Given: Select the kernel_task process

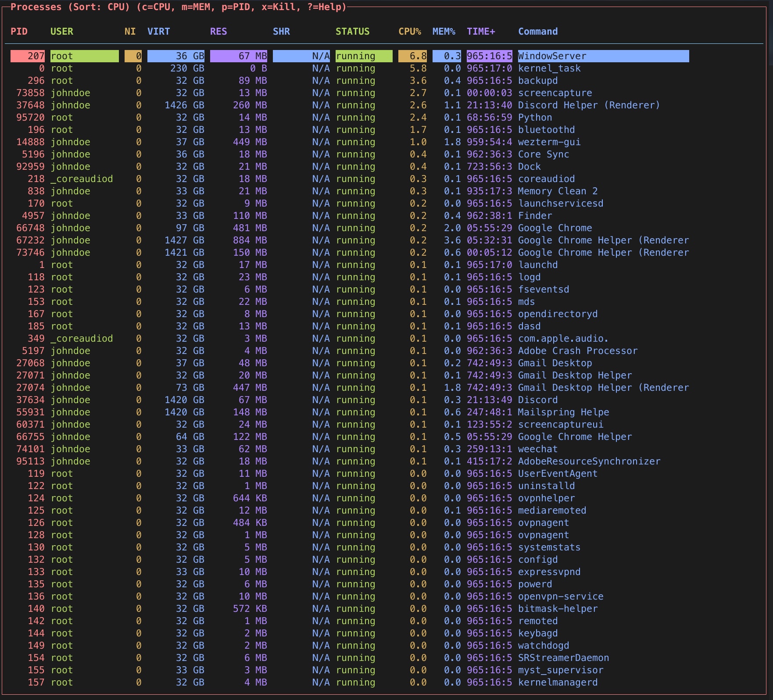Looking at the screenshot, I should 350,68.
